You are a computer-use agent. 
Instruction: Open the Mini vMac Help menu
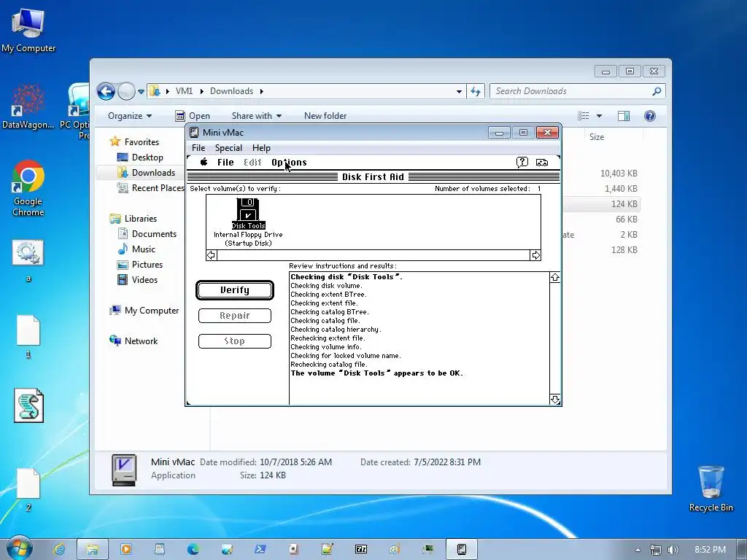(x=261, y=147)
